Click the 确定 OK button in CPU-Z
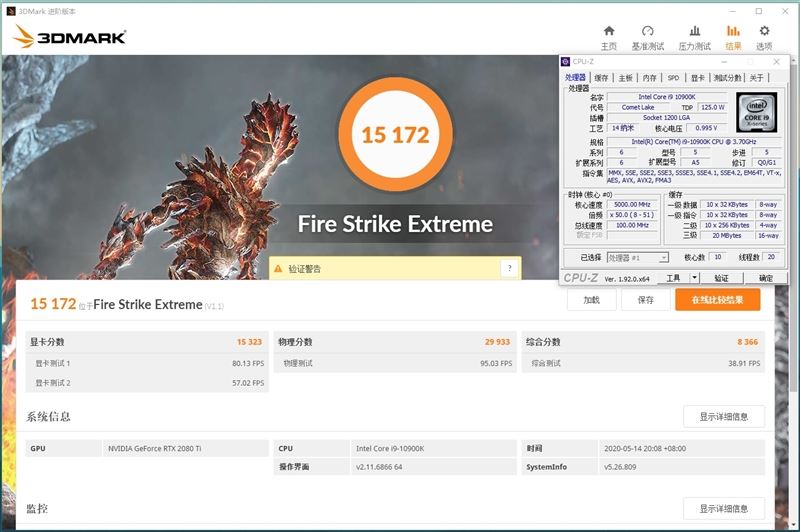Viewport: 800px width, 532px height. (766, 278)
